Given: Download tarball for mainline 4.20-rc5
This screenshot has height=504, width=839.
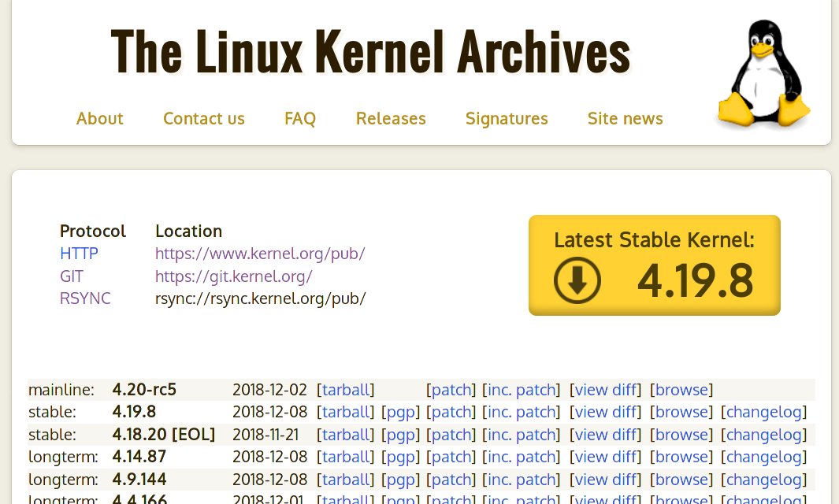Looking at the screenshot, I should pos(346,390).
